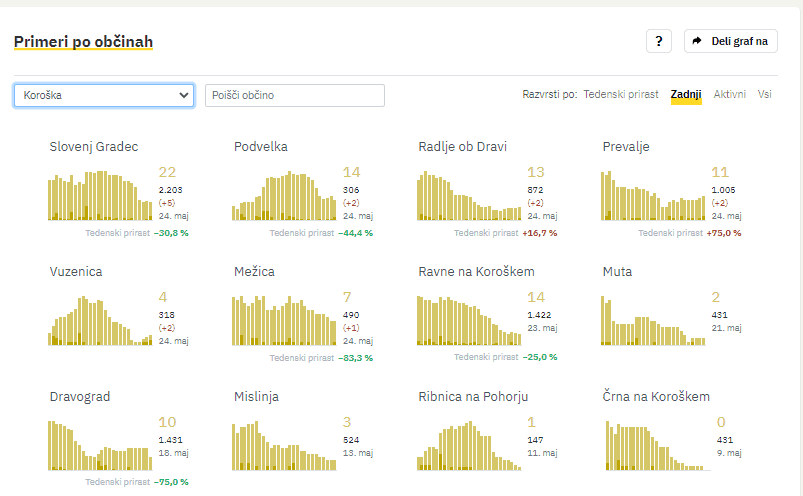This screenshot has width=803, height=496.
Task: Click the Mislinja cases chart
Action: click(x=284, y=445)
